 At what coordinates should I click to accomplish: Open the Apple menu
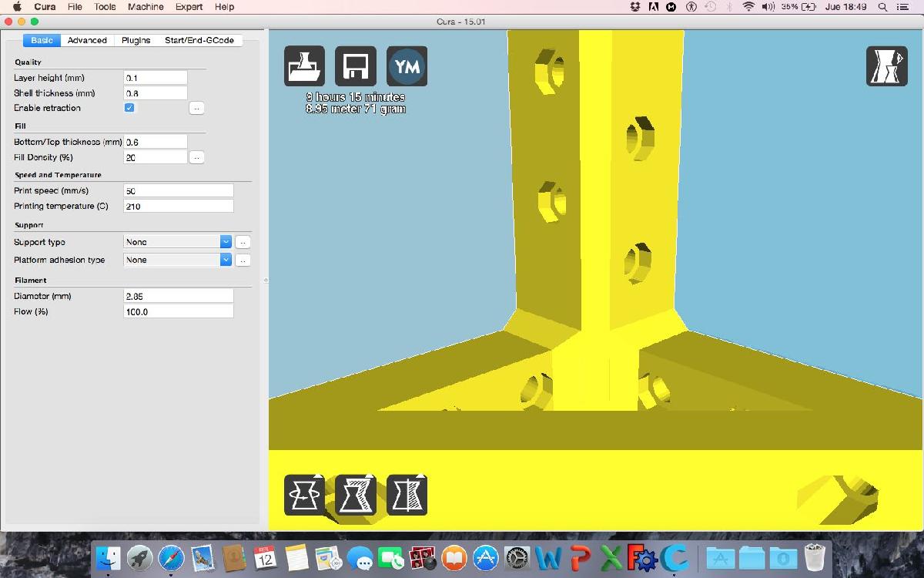point(18,7)
